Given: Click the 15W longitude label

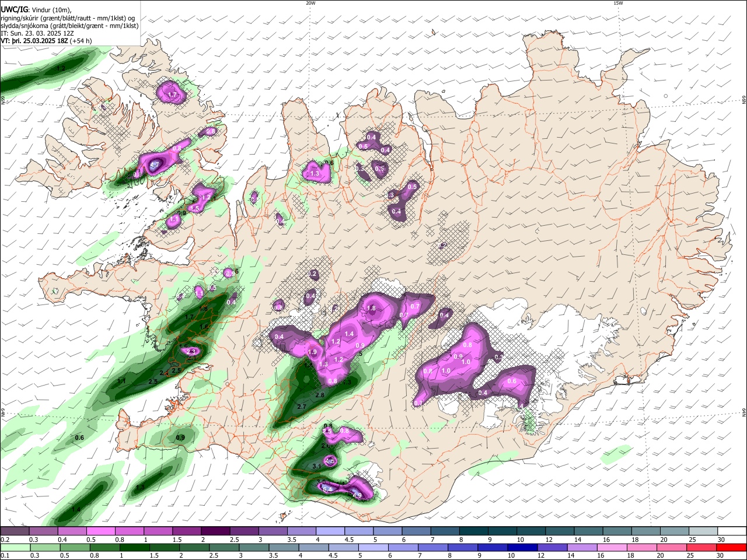Looking at the screenshot, I should [x=618, y=3].
